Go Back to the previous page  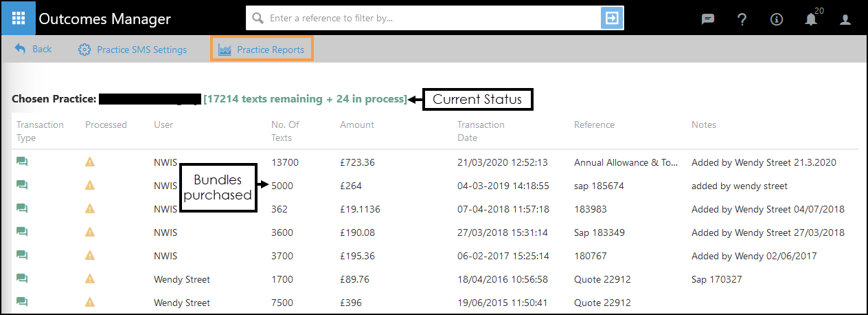coord(33,50)
